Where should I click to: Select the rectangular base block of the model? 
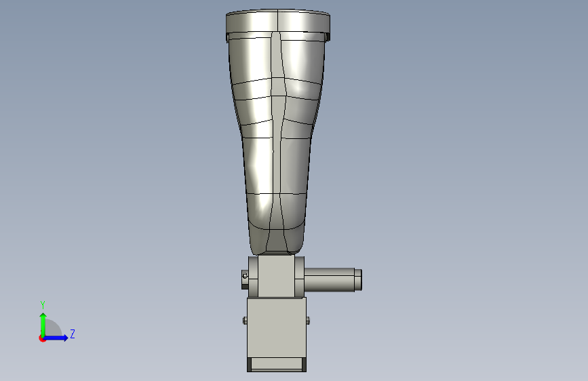[x=277, y=334]
